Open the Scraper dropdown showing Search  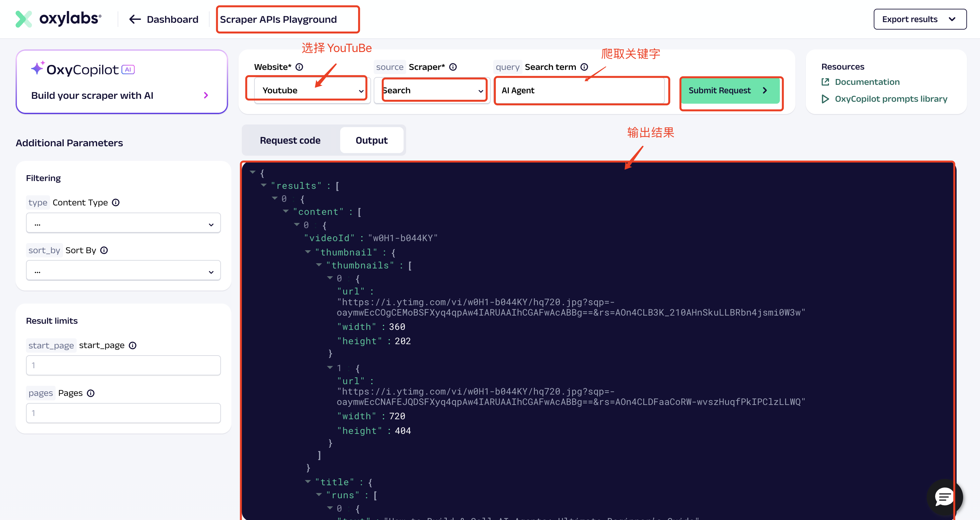[x=432, y=91]
